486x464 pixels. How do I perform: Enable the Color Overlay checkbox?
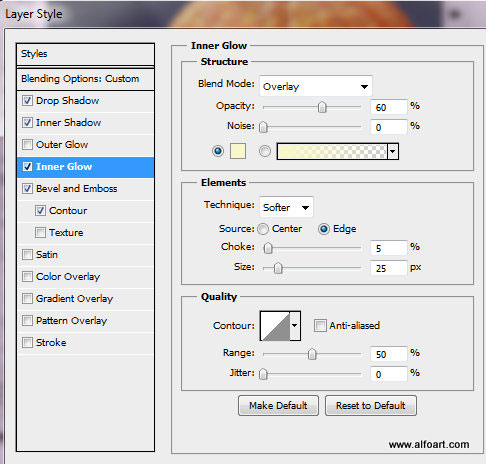pos(27,277)
